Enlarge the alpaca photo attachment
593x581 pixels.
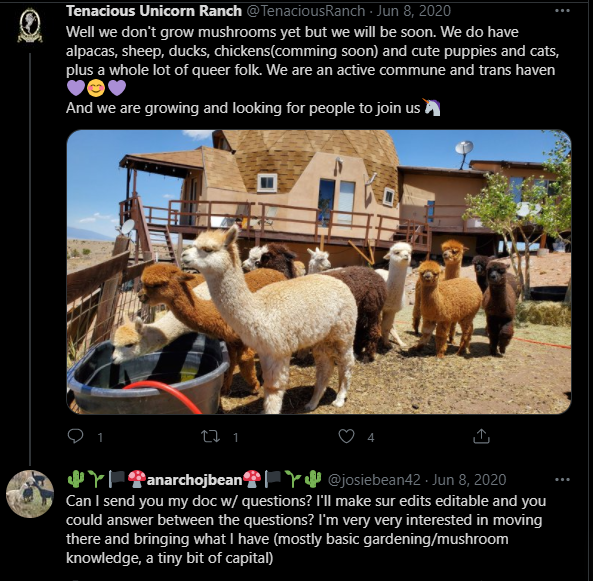pos(319,272)
